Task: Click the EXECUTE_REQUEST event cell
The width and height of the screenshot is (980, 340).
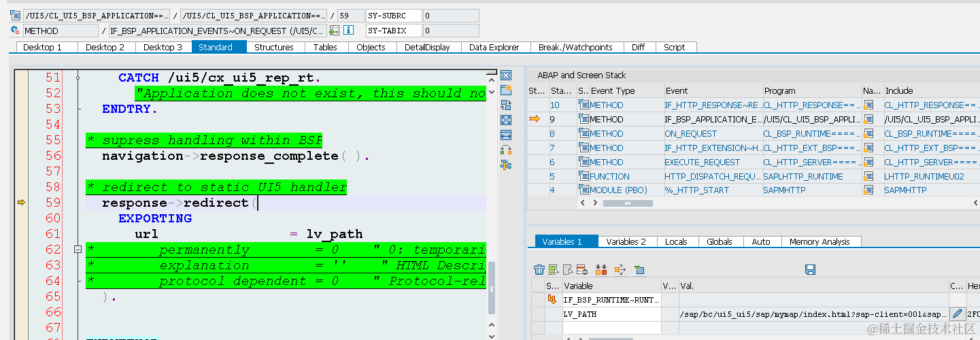Action: [712, 162]
